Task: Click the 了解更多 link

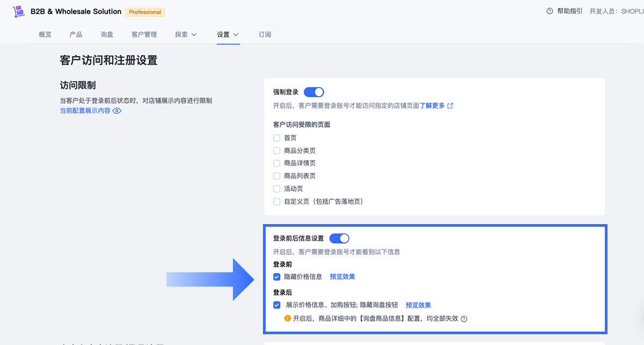Action: coord(433,106)
